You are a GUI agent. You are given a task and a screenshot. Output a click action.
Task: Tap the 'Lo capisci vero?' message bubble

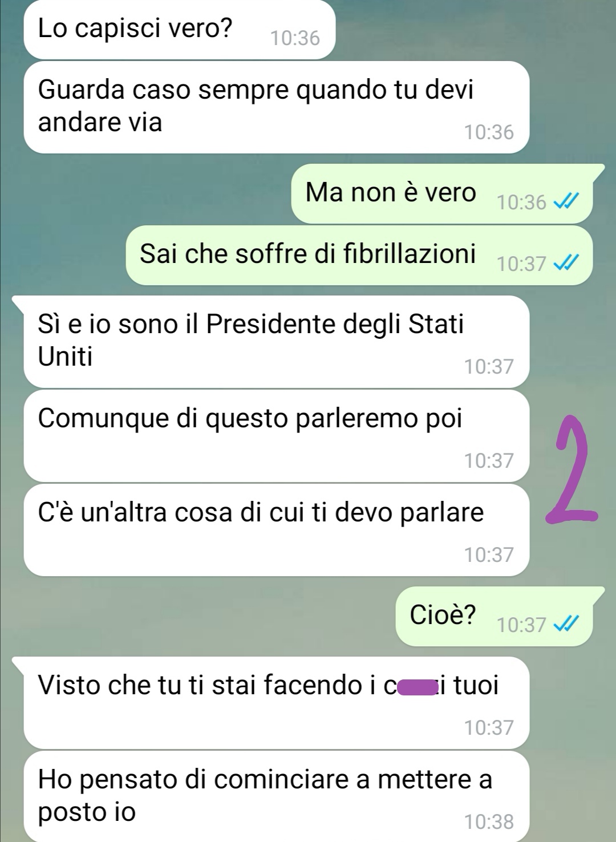coord(179,29)
